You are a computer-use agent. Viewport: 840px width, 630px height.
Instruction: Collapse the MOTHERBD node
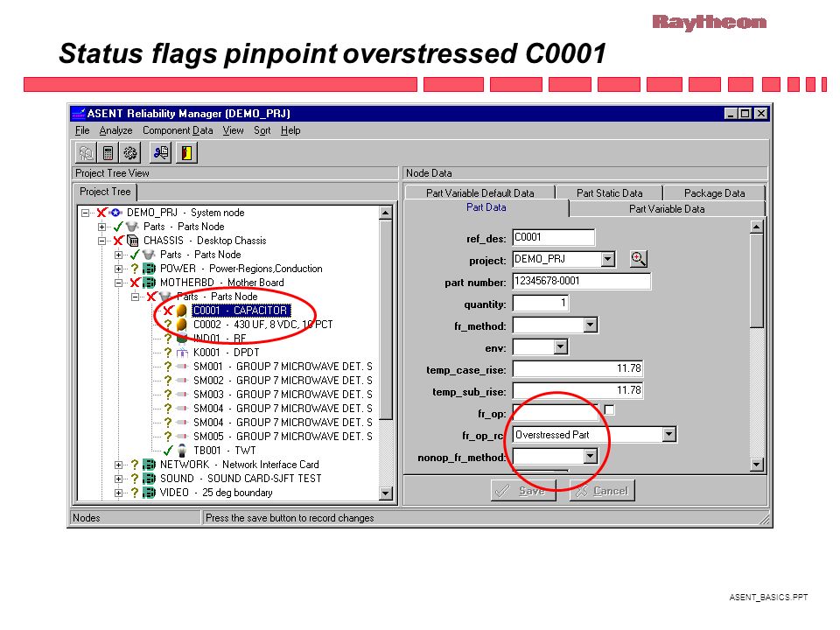point(118,283)
